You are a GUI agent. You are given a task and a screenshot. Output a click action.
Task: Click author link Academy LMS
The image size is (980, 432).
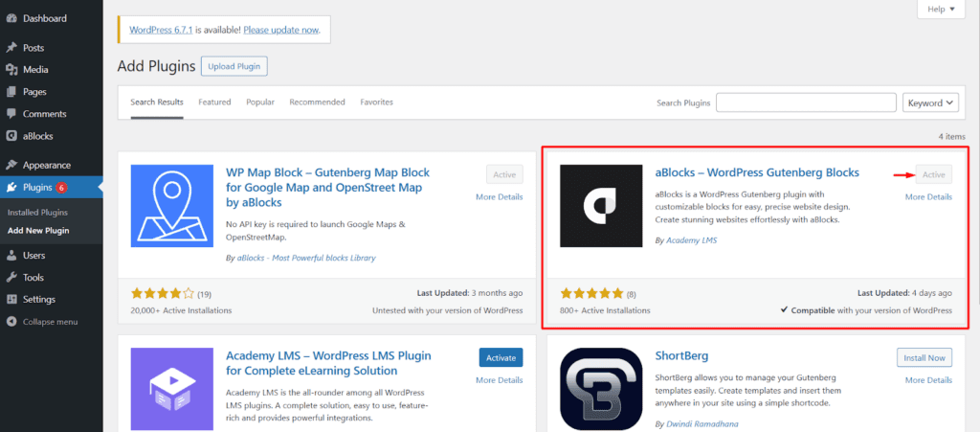[x=692, y=240]
